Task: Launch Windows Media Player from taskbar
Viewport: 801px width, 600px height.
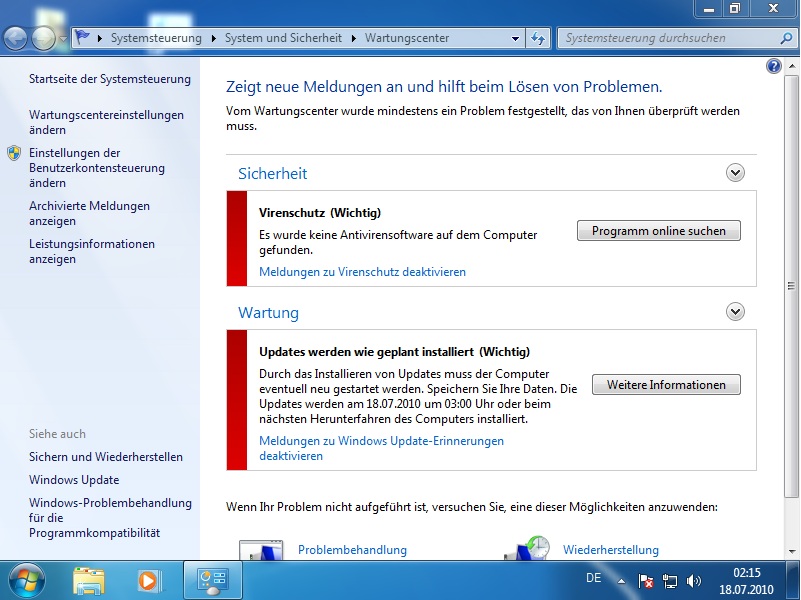Action: [148, 579]
